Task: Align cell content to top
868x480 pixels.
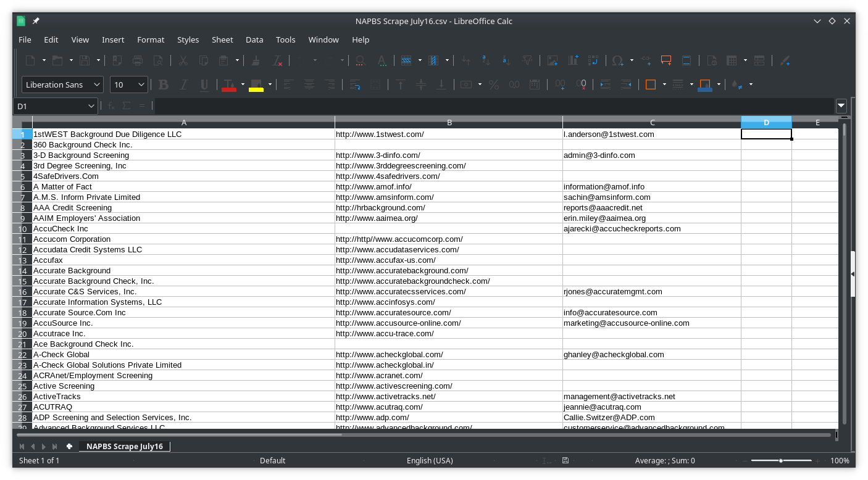Action: click(400, 85)
